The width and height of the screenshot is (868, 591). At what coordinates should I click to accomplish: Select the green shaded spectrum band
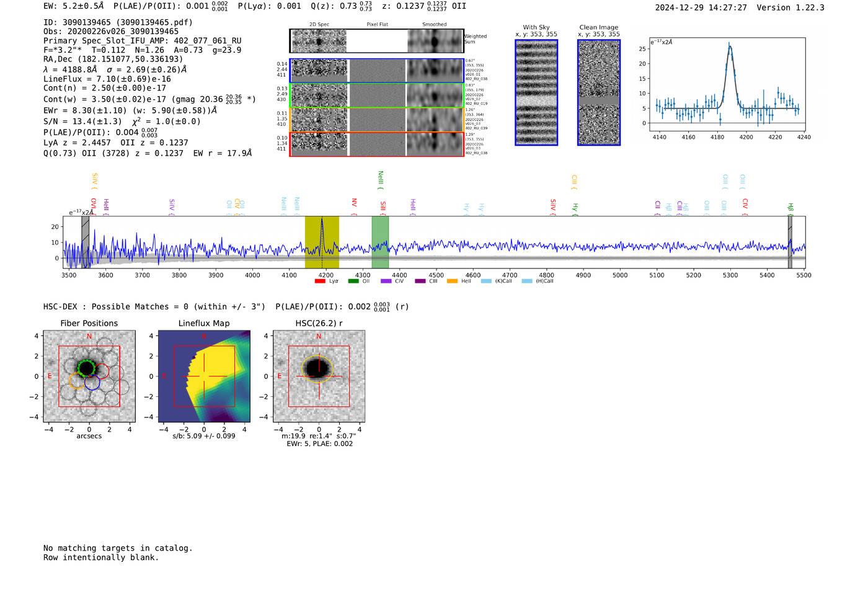click(380, 242)
